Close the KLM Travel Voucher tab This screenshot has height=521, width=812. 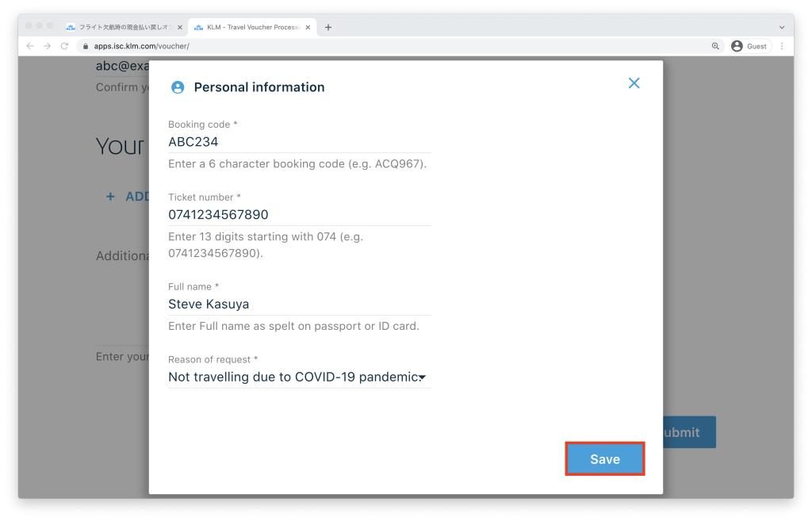click(308, 27)
